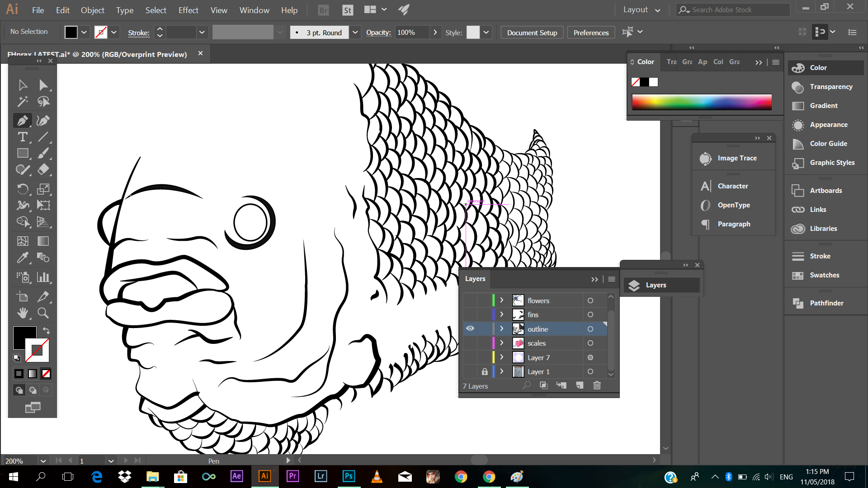Click the Search Adobe Stock field
This screenshot has width=868, height=488.
(732, 10)
